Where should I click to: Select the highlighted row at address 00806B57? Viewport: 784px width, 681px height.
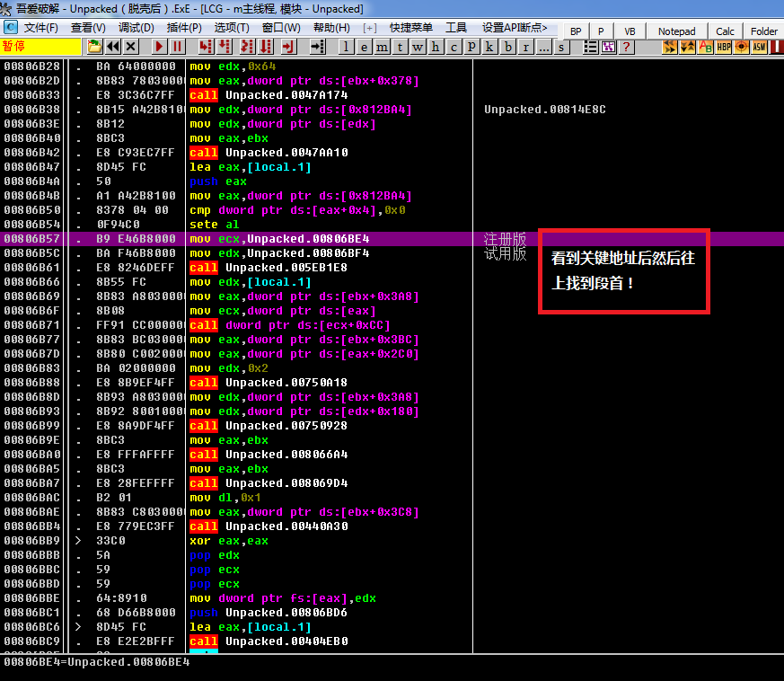(235, 239)
